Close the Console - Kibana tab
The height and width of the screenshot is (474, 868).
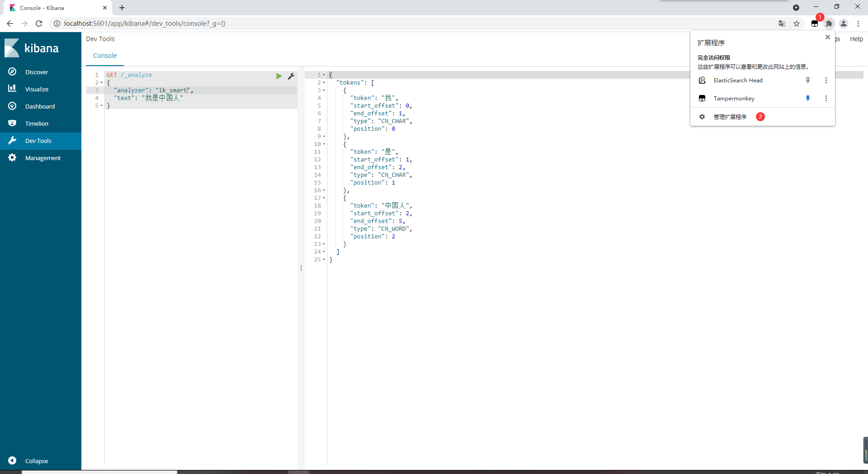pyautogui.click(x=105, y=8)
